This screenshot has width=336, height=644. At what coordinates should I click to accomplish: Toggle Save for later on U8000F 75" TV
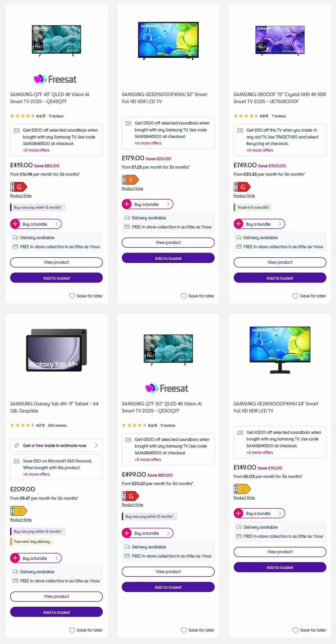(x=309, y=296)
